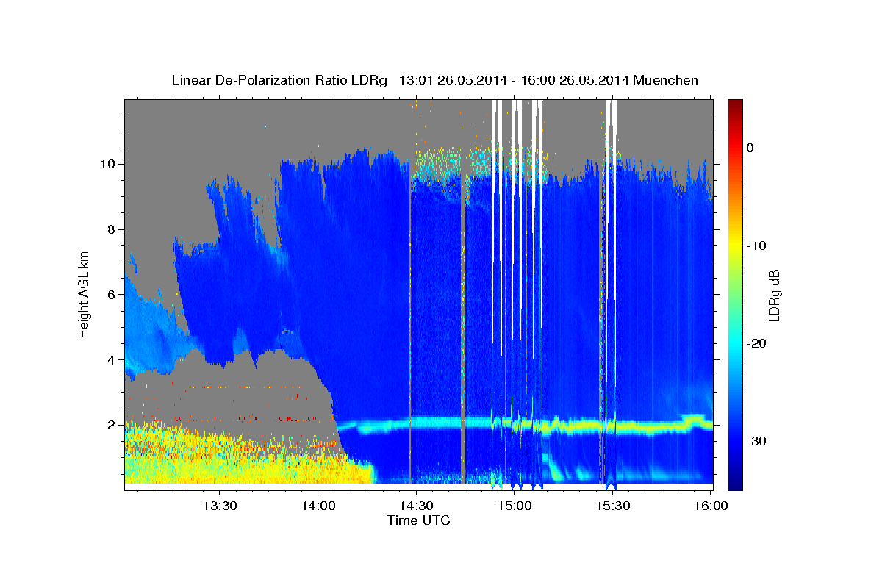Click the plot title mentioning Muenchen
The width and height of the screenshot is (882, 588).
pyautogui.click(x=434, y=80)
